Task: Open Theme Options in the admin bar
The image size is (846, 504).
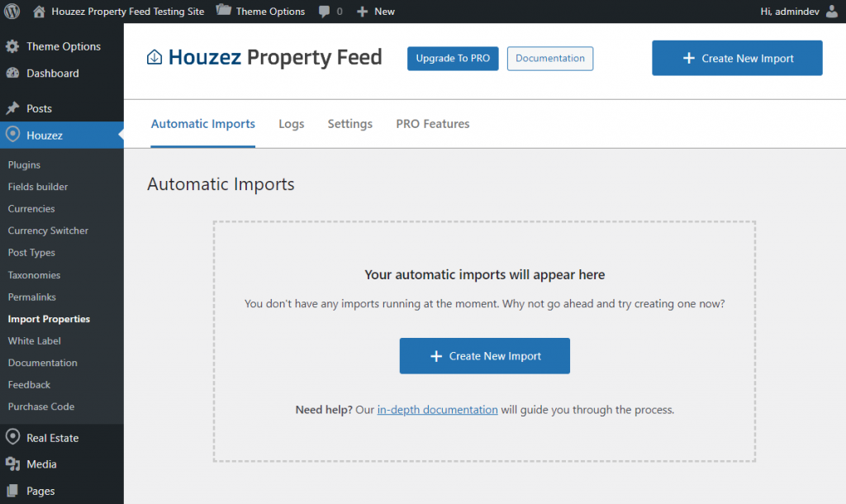Action: [x=270, y=12]
